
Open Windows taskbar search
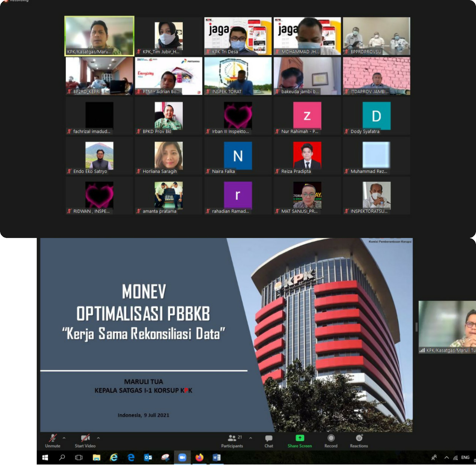[62, 457]
